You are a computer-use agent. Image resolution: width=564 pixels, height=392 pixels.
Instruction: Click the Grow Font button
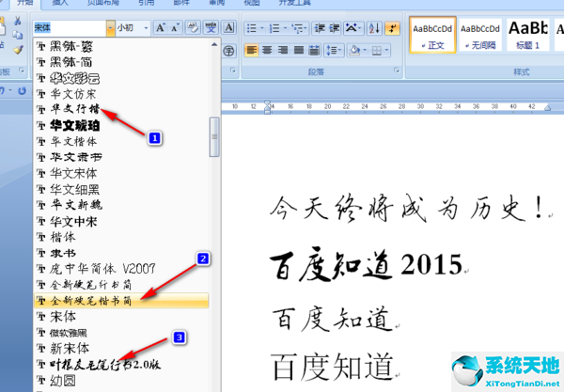click(x=161, y=27)
